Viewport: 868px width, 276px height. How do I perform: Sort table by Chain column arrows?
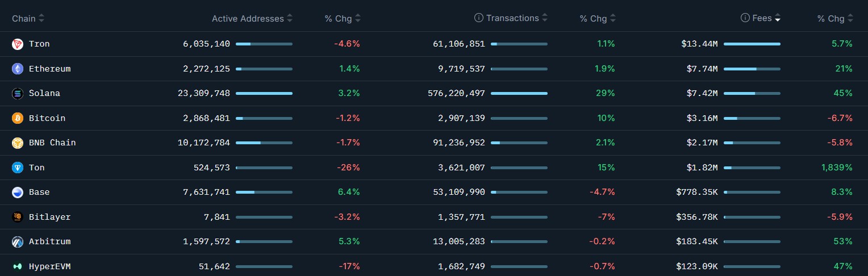[41, 19]
